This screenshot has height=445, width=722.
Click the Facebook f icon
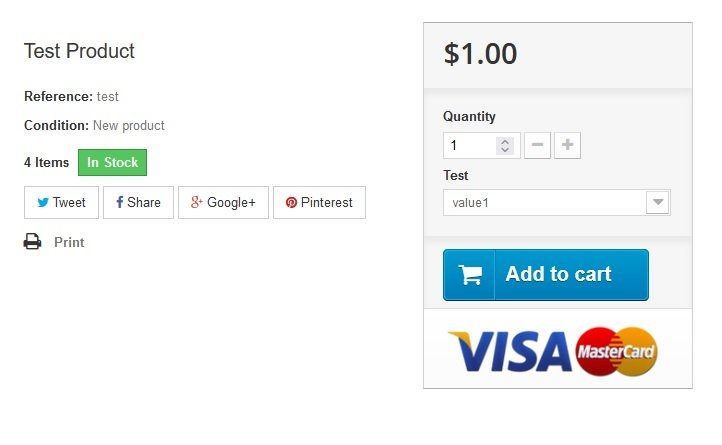[119, 202]
